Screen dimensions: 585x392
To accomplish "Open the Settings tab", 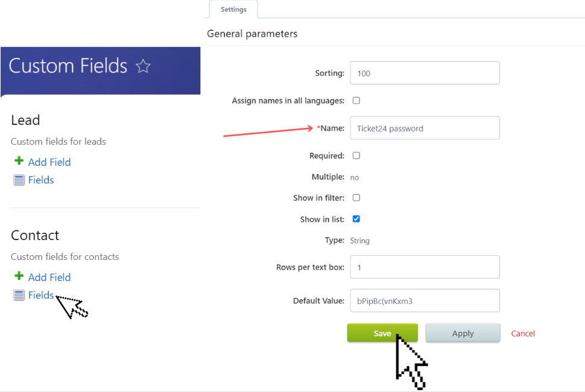I will (233, 9).
